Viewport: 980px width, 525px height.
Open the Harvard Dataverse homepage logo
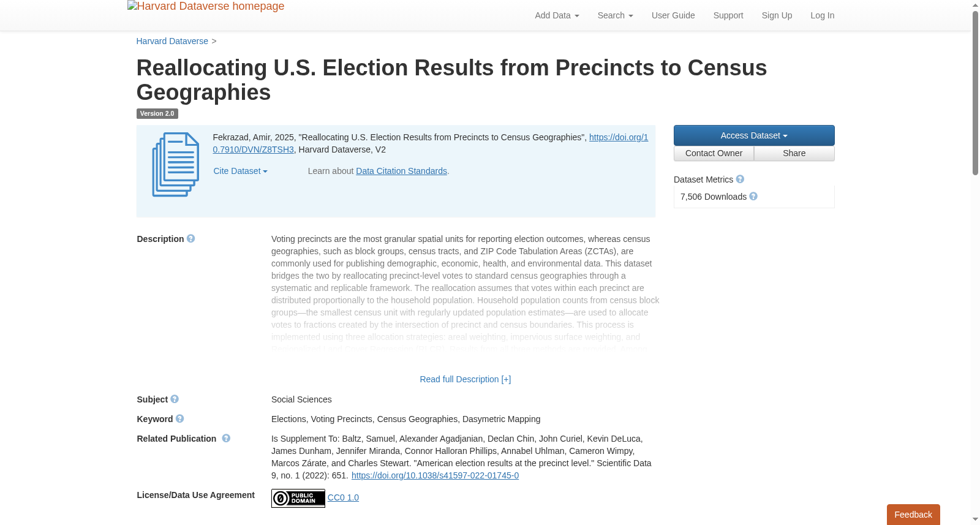(206, 6)
